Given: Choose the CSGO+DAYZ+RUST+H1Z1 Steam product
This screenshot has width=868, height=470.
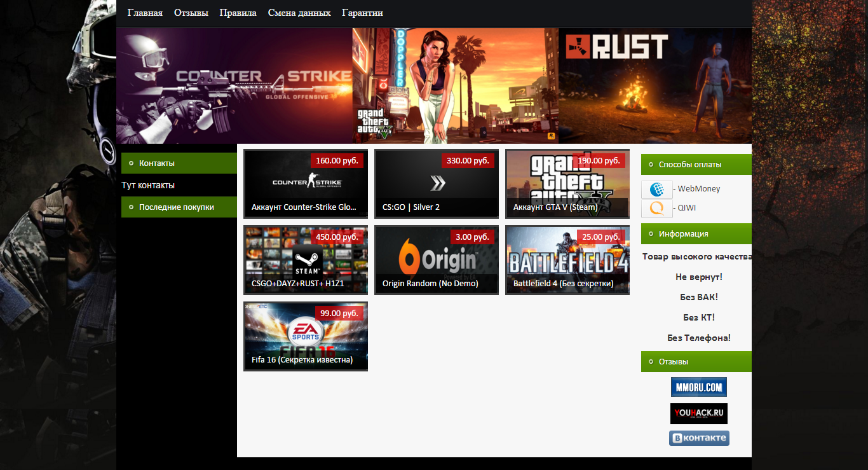Looking at the screenshot, I should pos(306,260).
